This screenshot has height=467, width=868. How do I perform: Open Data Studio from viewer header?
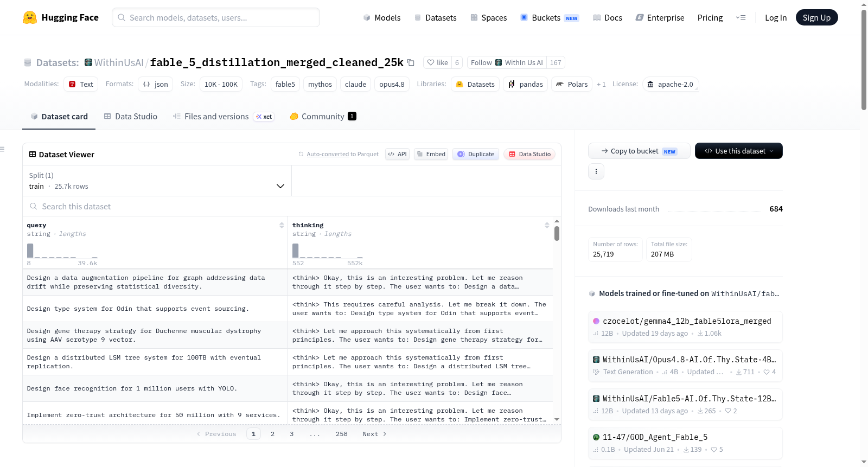click(x=529, y=154)
